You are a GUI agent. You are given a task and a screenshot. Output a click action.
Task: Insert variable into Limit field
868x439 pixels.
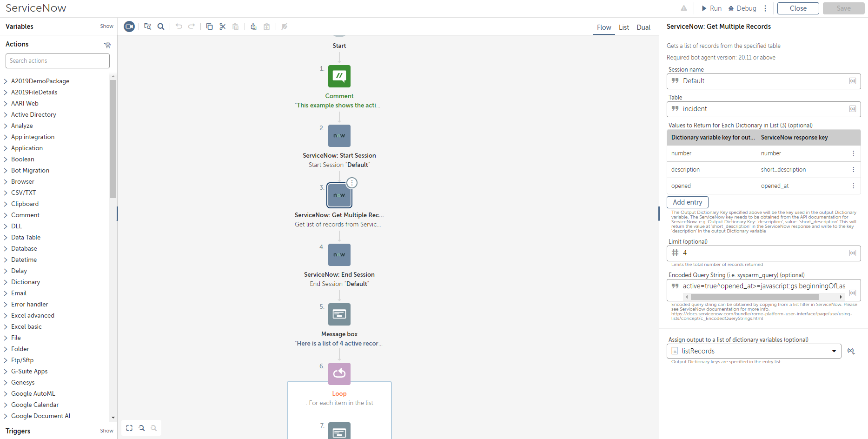[x=853, y=253]
